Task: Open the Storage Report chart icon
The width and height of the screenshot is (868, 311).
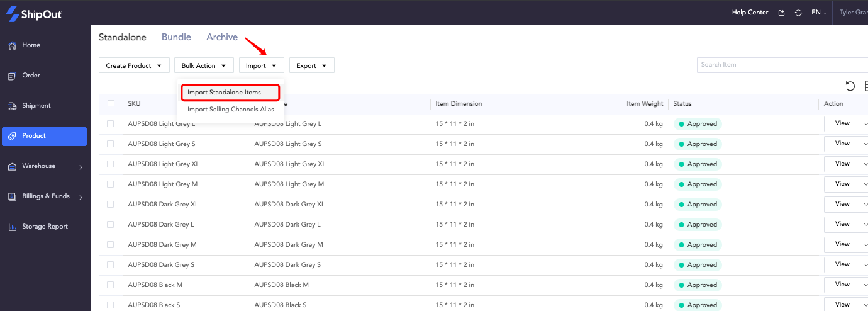Action: tap(12, 227)
